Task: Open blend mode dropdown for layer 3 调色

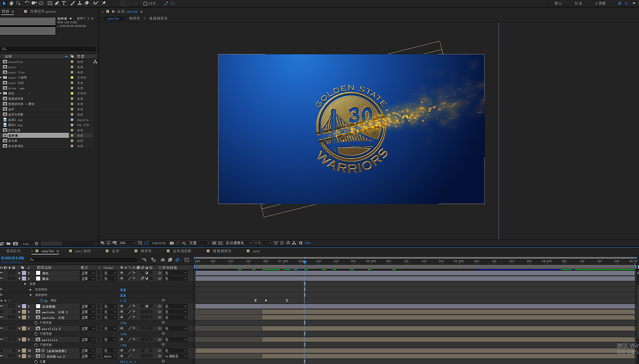Action: click(x=88, y=273)
